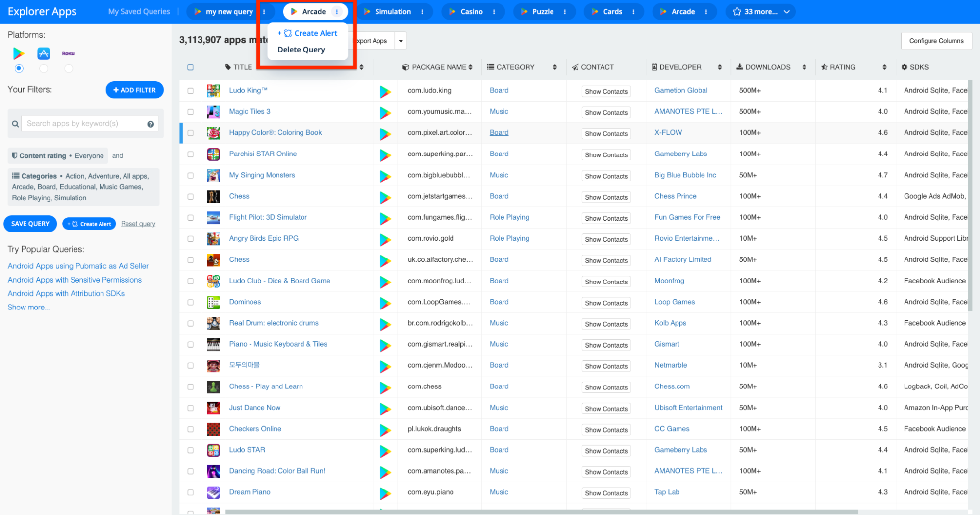Open the Configure Columns button

[x=936, y=41]
